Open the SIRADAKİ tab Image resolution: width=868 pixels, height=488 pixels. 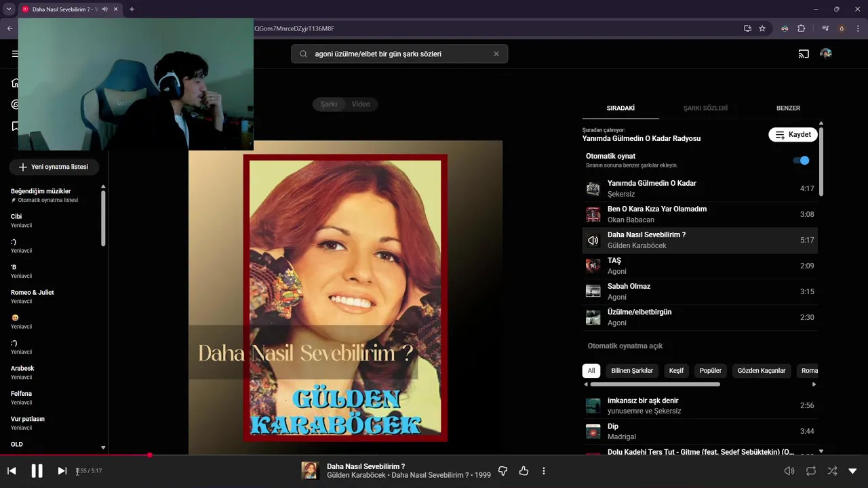point(620,108)
